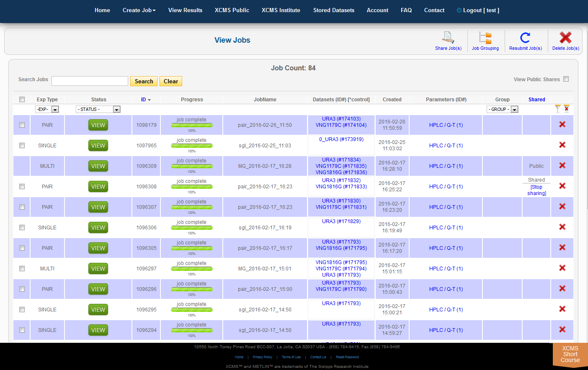Click the Reset Password footer link
Viewport: 588px width, 370px height.
(347, 357)
